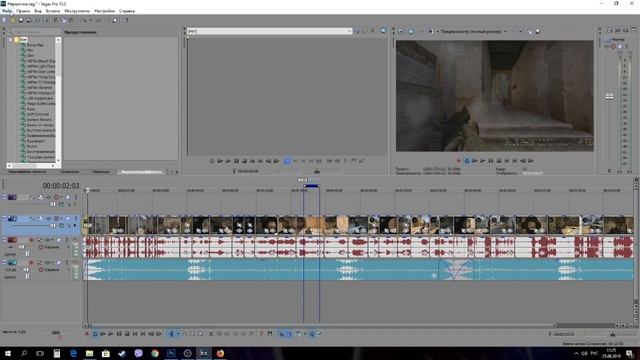This screenshot has height=360, width=640.
Task: Switch to the Видеоэффекты tab
Action: [x=141, y=172]
